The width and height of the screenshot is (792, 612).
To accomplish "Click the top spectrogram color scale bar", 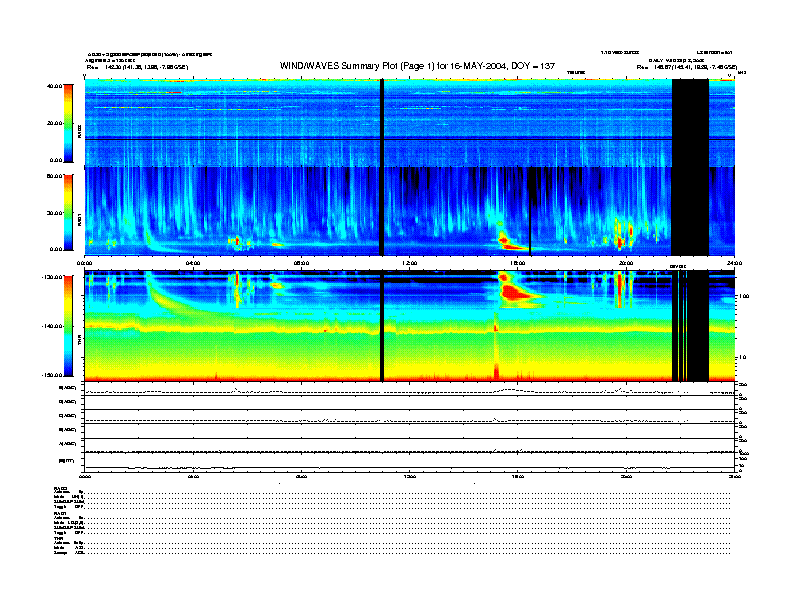I will pyautogui.click(x=68, y=122).
